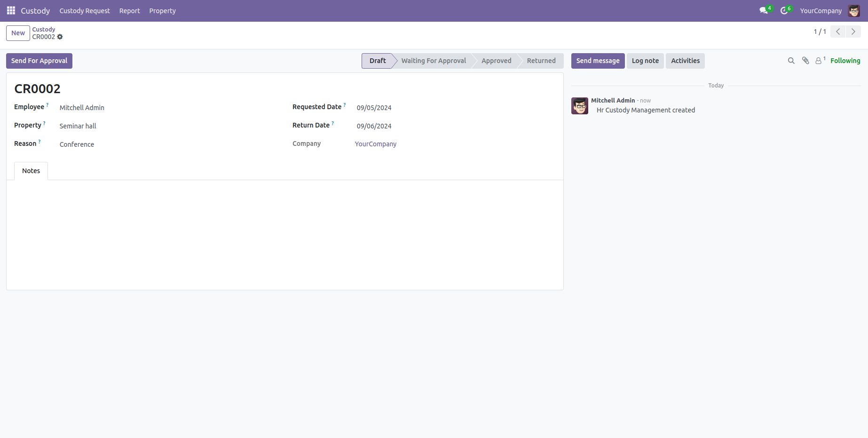The width and height of the screenshot is (868, 438).
Task: Open the activities clock icon
Action: pyautogui.click(x=784, y=10)
